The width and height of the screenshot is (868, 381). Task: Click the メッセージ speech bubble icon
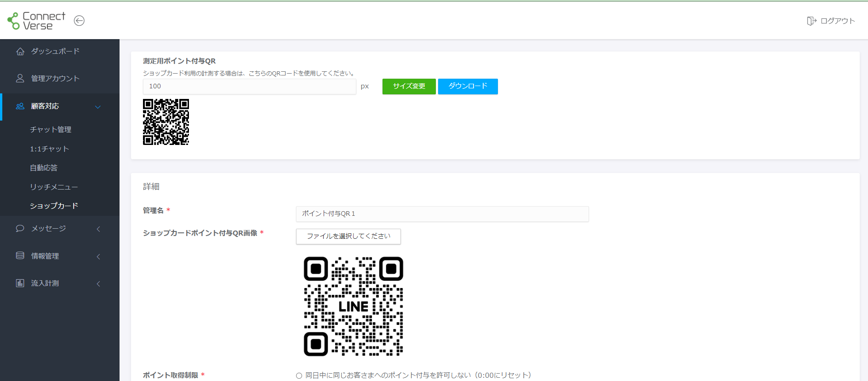(20, 228)
